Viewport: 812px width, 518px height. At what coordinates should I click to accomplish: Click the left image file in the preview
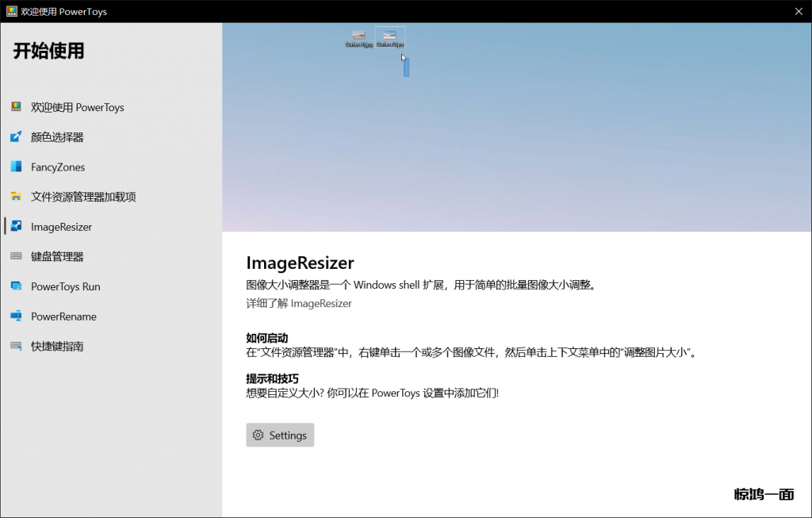pos(358,37)
